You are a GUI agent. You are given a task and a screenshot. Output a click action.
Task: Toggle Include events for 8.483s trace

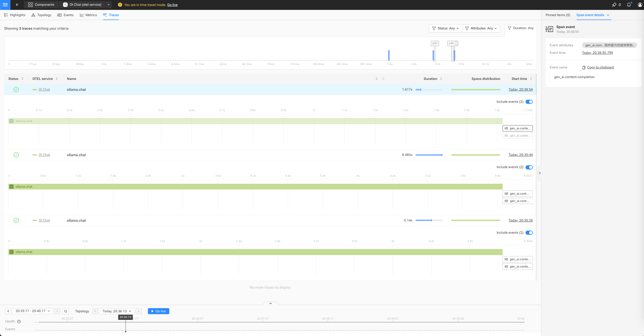529,167
